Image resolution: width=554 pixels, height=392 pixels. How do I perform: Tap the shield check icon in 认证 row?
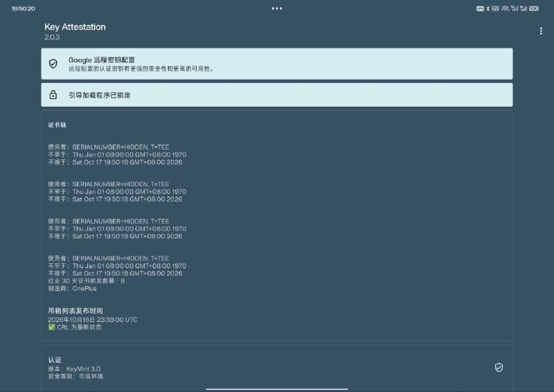point(499,368)
